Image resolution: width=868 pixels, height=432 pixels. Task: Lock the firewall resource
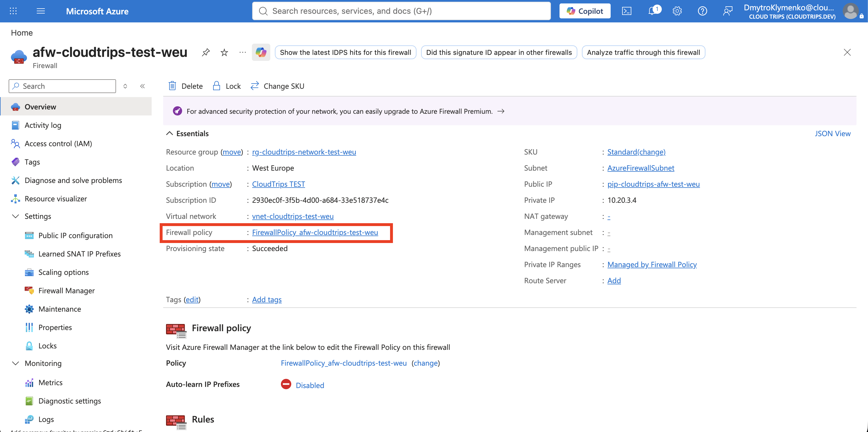coord(227,86)
